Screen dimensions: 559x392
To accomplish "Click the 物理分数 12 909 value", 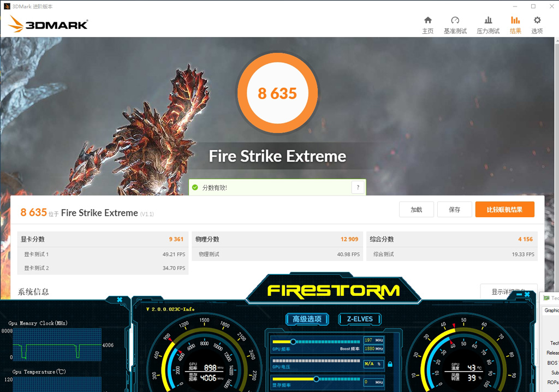I will point(349,239).
